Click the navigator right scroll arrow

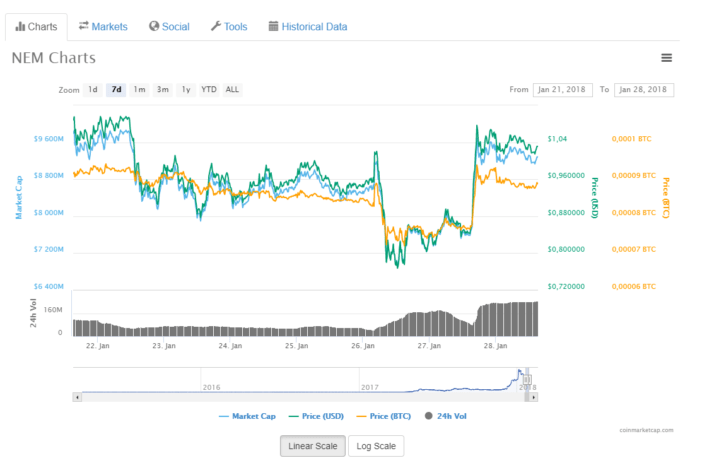coord(533,397)
